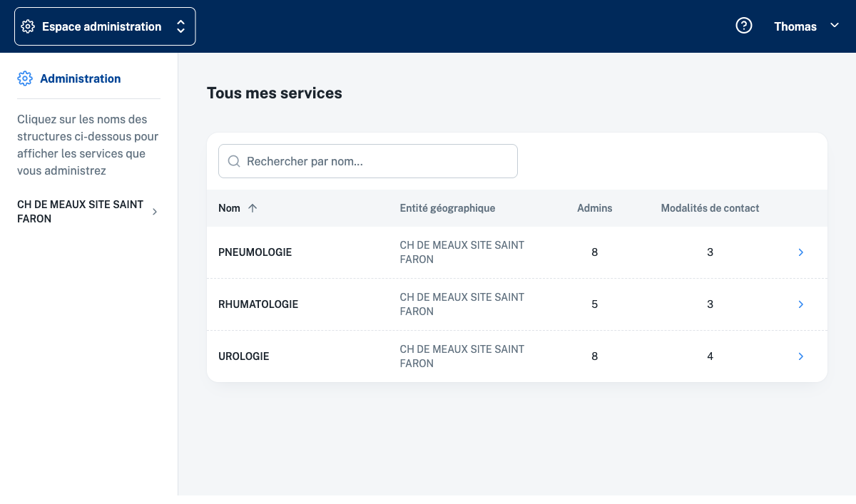Click the PNEUMOLOGIE service name
Viewport: 856px width, 504px height.
tap(255, 252)
